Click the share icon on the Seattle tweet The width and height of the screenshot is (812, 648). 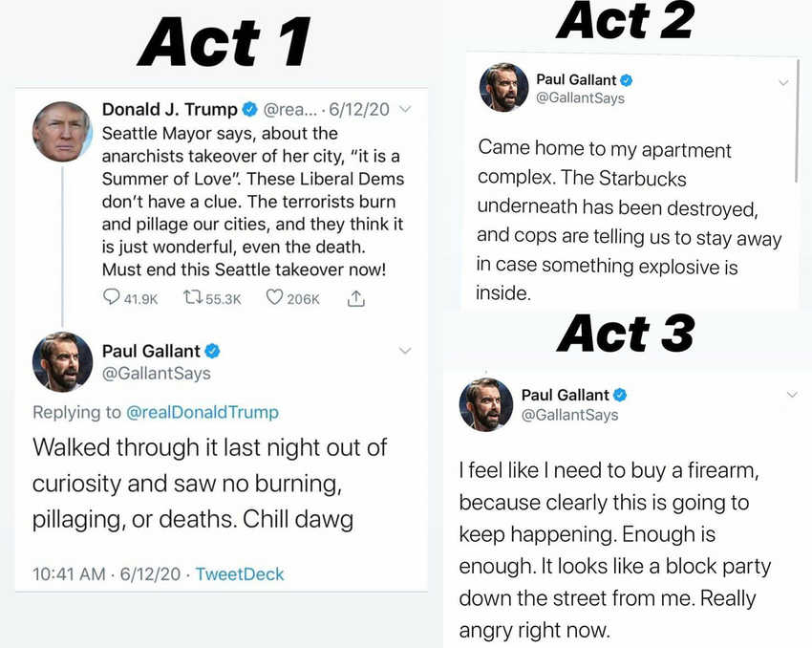click(x=355, y=298)
